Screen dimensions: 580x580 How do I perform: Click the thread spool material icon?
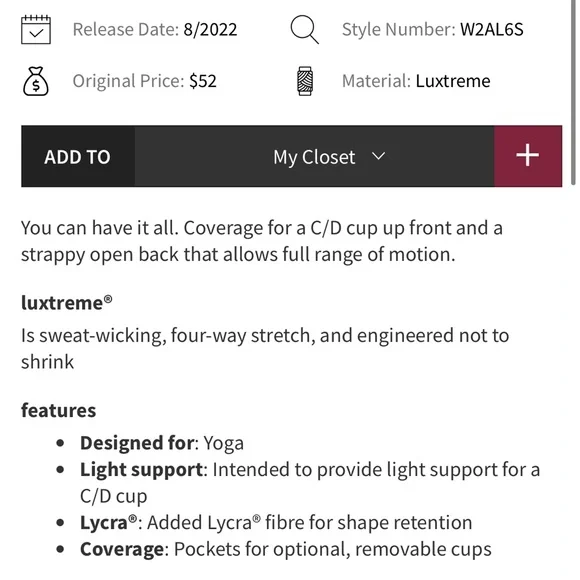pyautogui.click(x=305, y=81)
